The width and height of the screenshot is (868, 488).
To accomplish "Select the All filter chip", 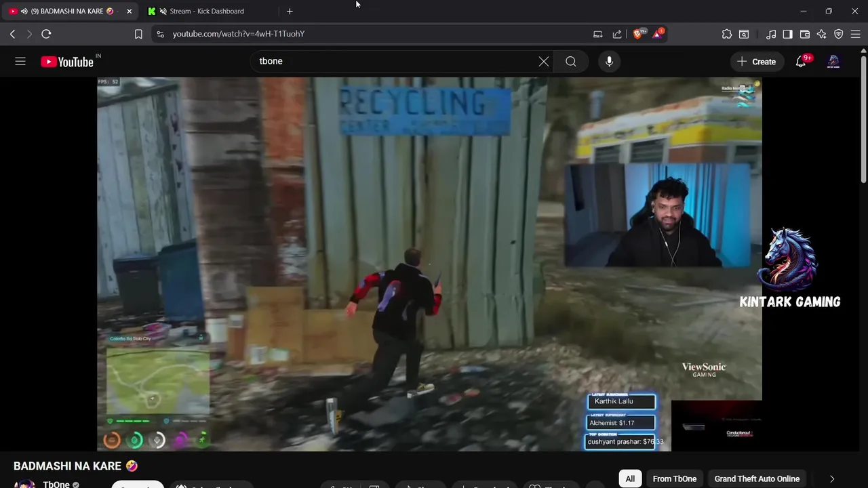I will (x=630, y=479).
